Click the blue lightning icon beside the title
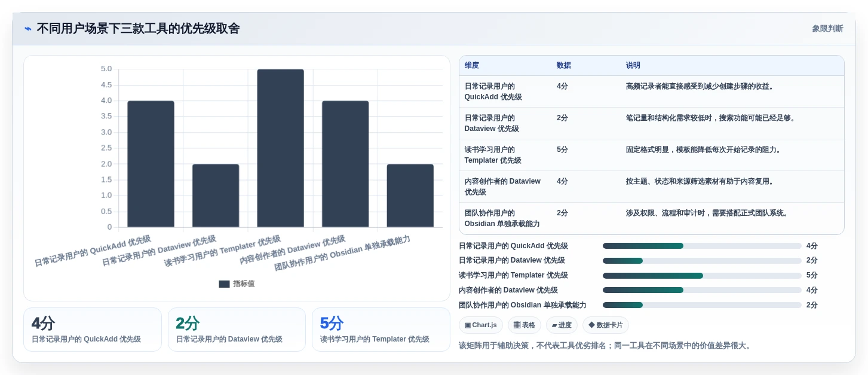The width and height of the screenshot is (868, 375). pyautogui.click(x=27, y=29)
